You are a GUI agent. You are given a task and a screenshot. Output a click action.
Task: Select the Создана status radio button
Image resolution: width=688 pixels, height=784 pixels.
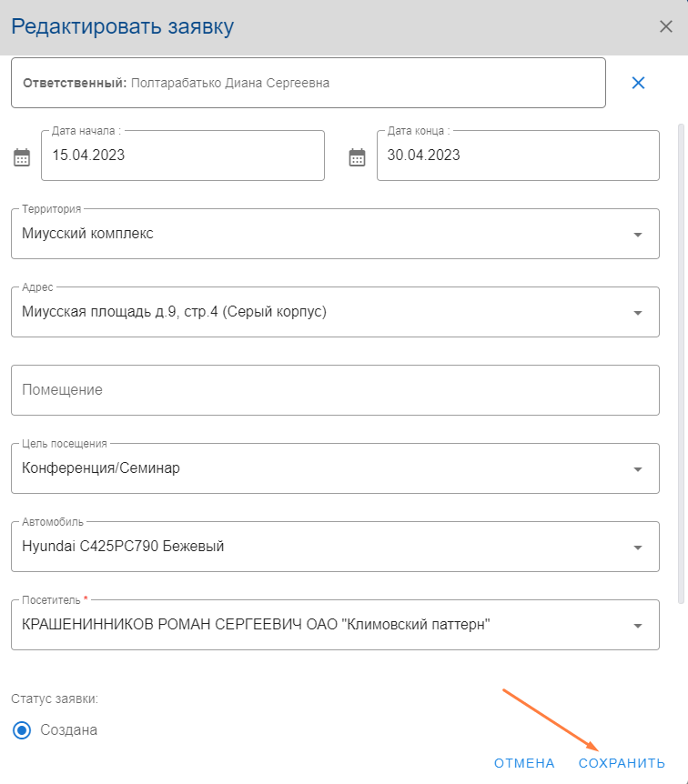[x=24, y=729]
